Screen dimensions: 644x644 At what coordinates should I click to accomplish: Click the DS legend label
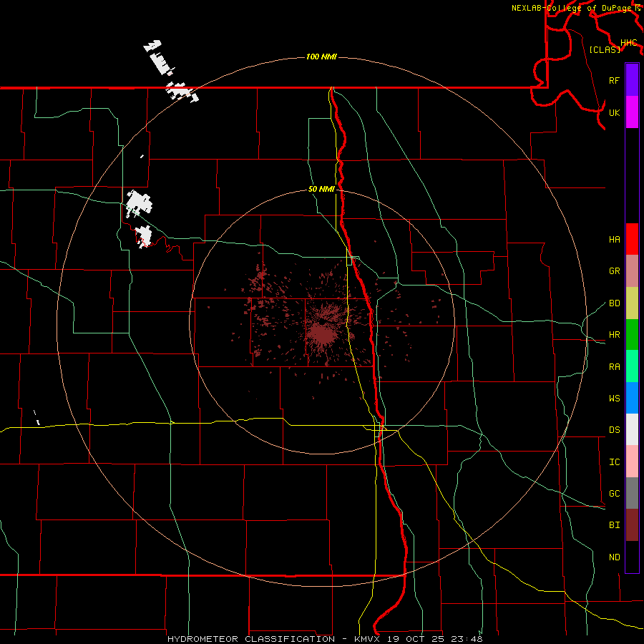[x=614, y=430]
